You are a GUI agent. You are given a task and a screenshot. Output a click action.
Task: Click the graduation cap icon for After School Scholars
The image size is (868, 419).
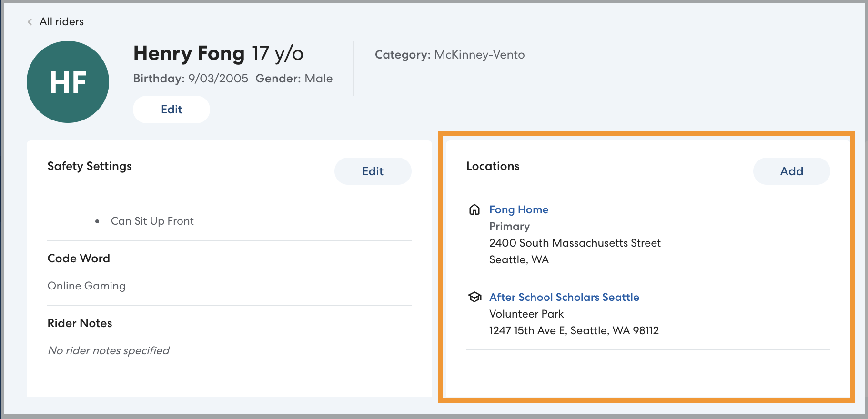tap(474, 297)
